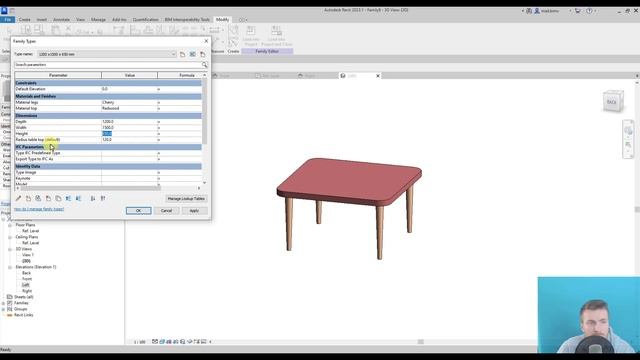Expand the Families tree node
The width and height of the screenshot is (640, 360).
(x=3, y=303)
